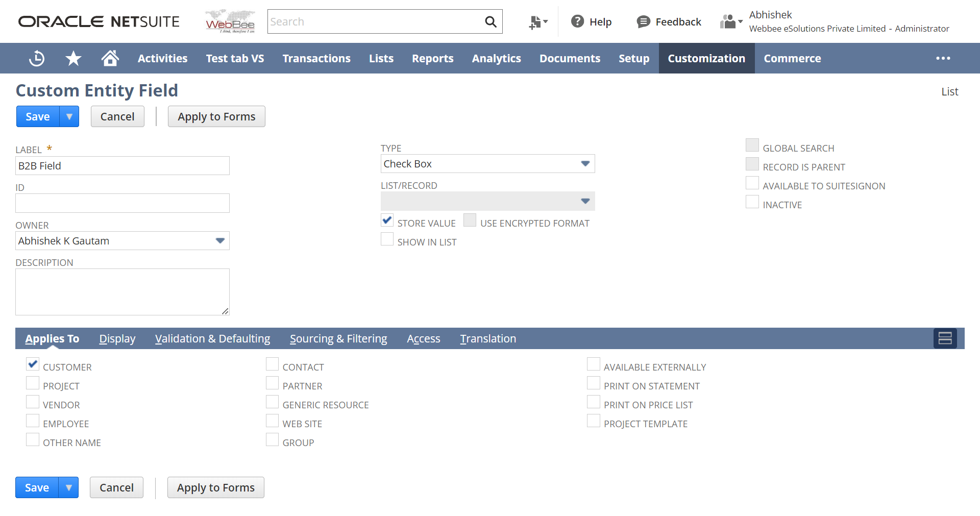Click the Apply to Forms button
The width and height of the screenshot is (980, 516).
point(216,116)
